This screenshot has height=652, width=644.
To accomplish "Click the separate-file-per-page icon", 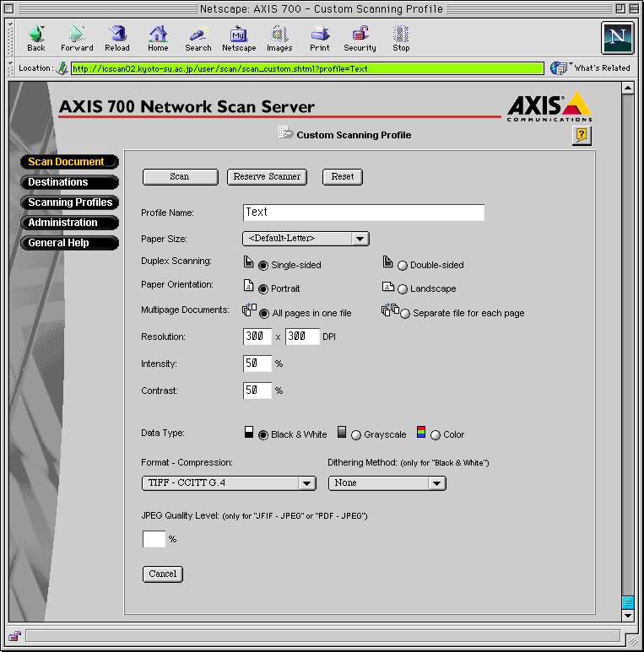I will (x=390, y=310).
